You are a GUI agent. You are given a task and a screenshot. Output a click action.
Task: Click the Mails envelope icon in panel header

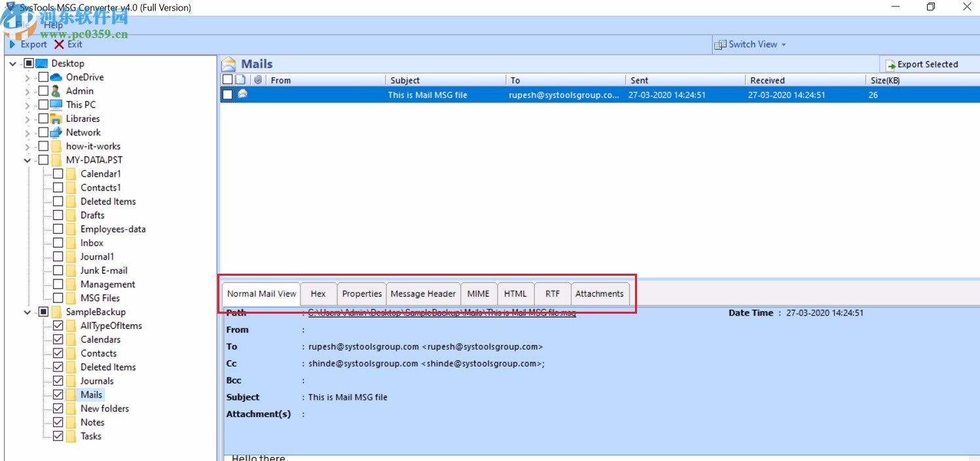(228, 64)
